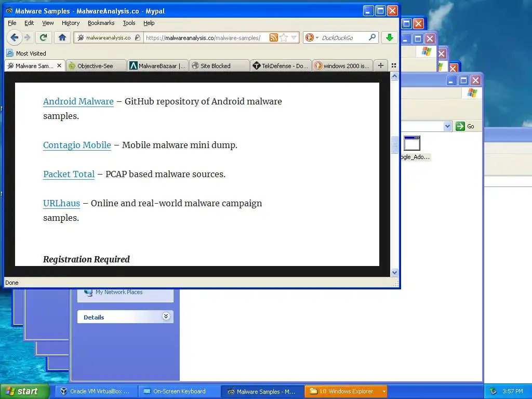Open the Explorer address bar dropdown
This screenshot has height=399, width=532.
[x=447, y=126]
